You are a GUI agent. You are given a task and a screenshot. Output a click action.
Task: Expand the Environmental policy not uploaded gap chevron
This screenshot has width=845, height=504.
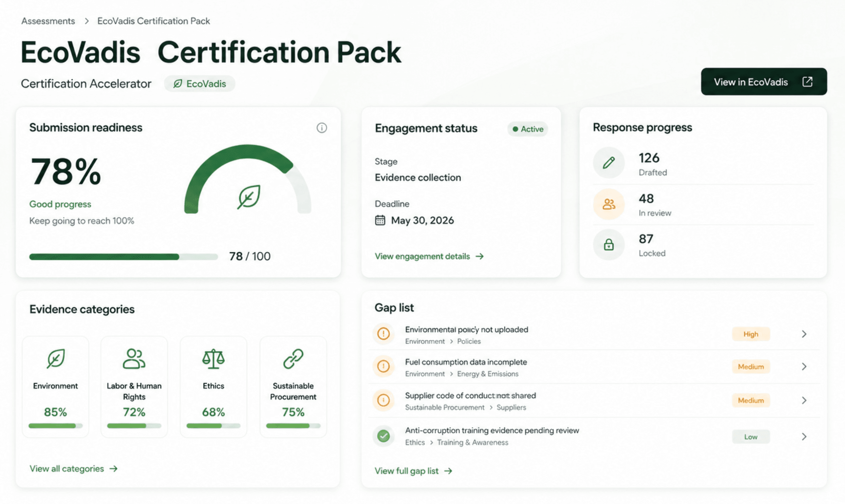pos(804,334)
